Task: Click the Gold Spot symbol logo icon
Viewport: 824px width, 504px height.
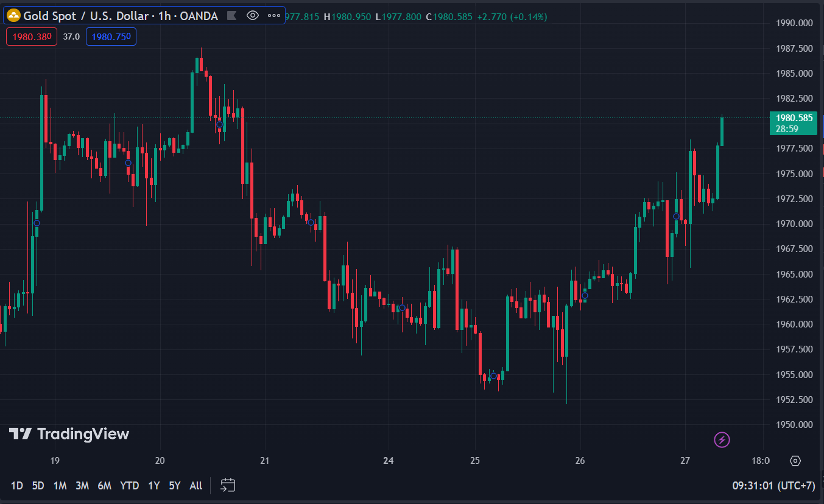Action: (x=14, y=16)
